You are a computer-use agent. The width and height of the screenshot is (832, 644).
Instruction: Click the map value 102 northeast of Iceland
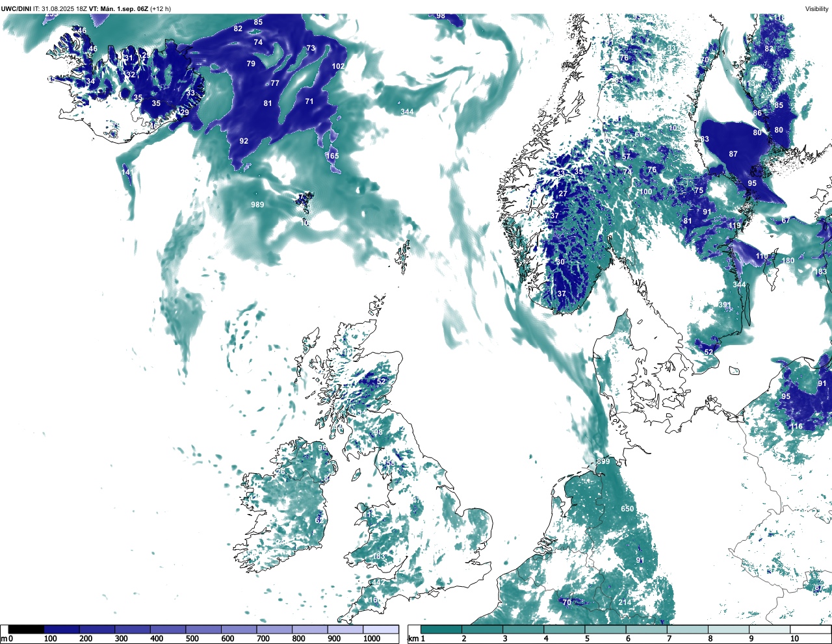pos(338,66)
